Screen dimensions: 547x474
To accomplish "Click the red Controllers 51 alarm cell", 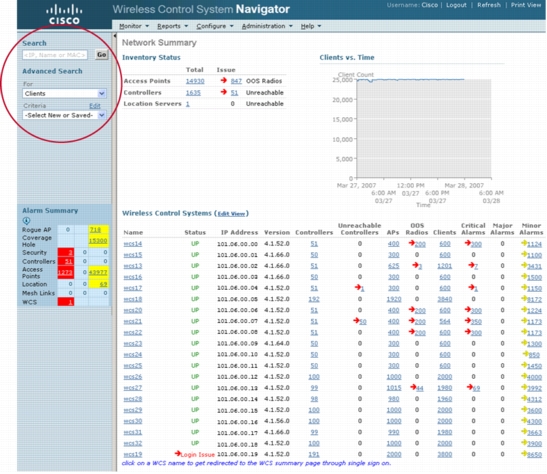I will click(66, 261).
